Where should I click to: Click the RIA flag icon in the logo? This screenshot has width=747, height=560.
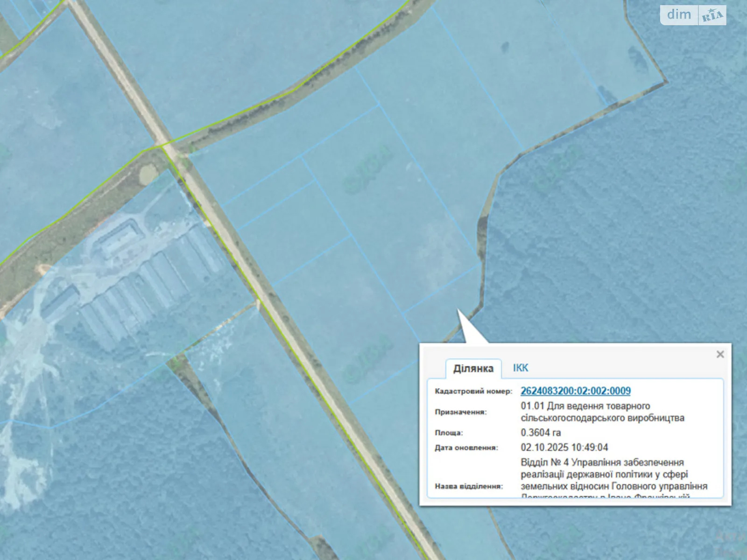(712, 16)
